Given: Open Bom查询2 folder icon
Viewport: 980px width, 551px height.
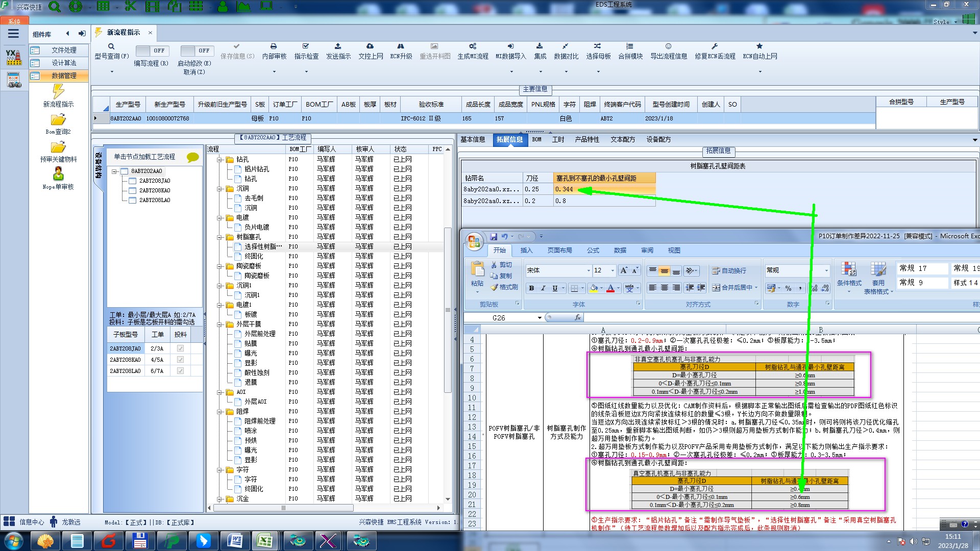Looking at the screenshot, I should pyautogui.click(x=58, y=120).
